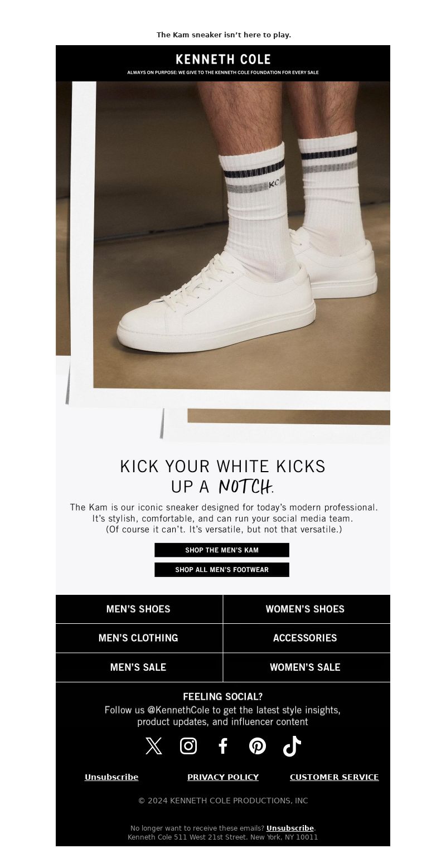Open the Men's Sale category
Viewport: 446px width, 868px height.
point(139,667)
